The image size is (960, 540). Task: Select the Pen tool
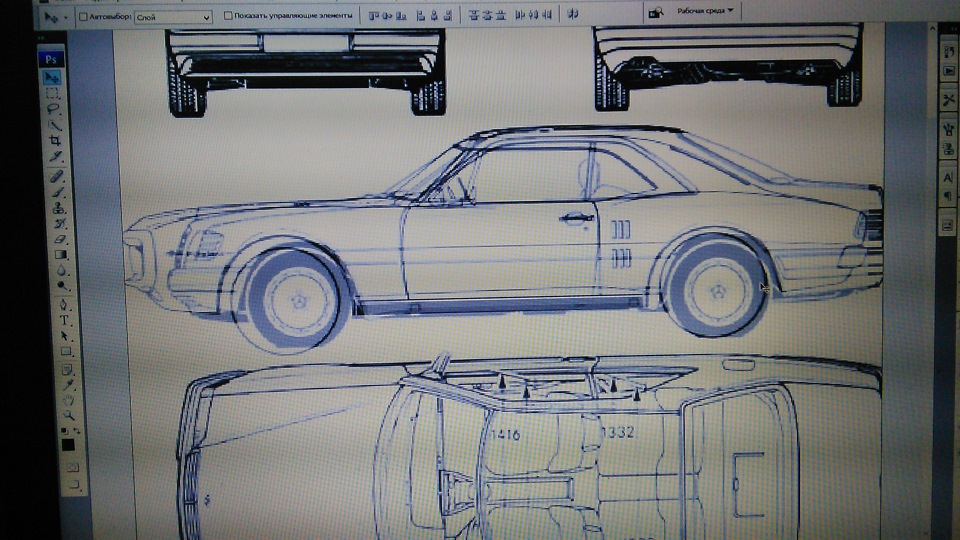tap(63, 304)
